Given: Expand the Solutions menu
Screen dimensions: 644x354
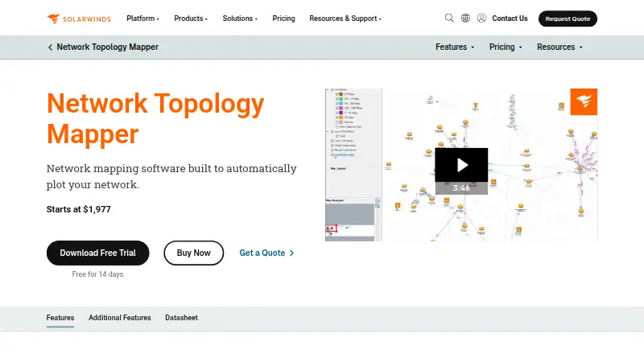Looking at the screenshot, I should coord(240,19).
